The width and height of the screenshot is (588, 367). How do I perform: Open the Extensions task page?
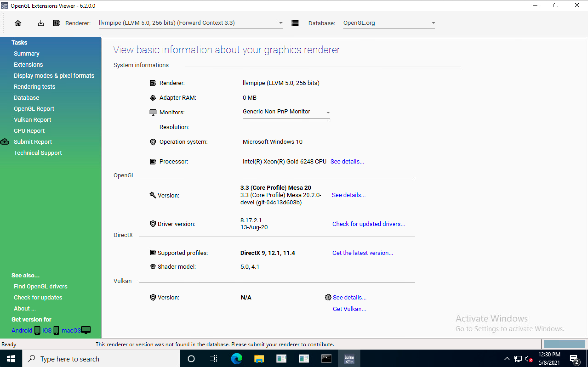coord(28,65)
